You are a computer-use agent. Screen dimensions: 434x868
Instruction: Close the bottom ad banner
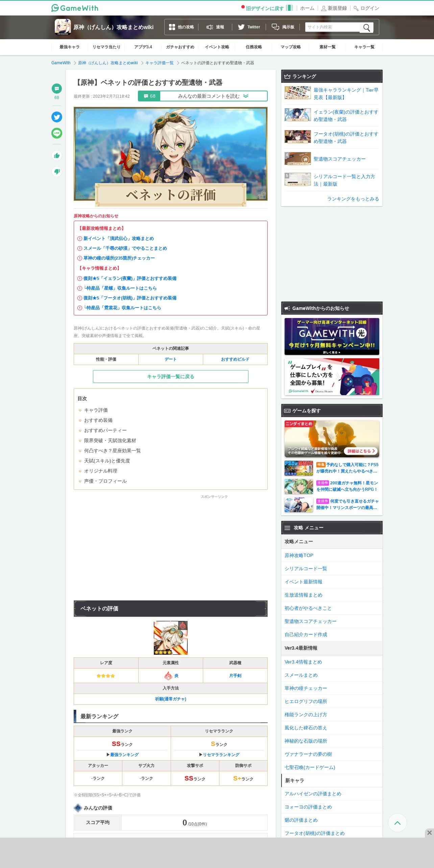(x=429, y=833)
